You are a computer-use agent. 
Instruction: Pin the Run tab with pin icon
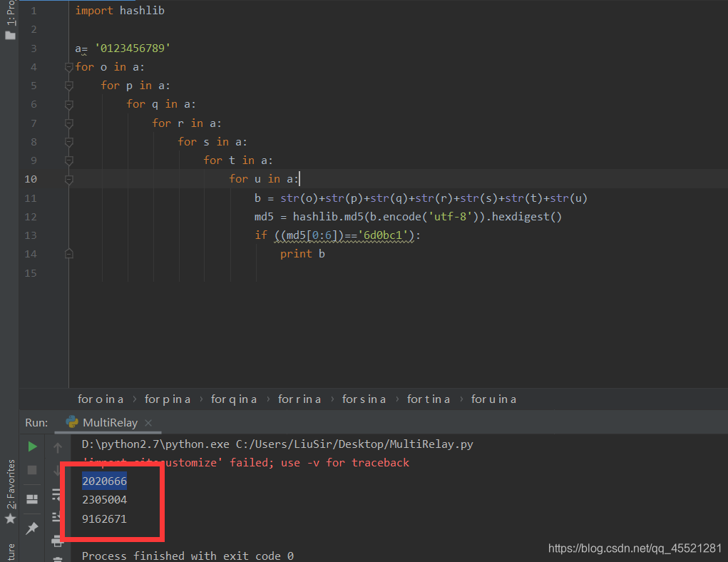click(32, 528)
